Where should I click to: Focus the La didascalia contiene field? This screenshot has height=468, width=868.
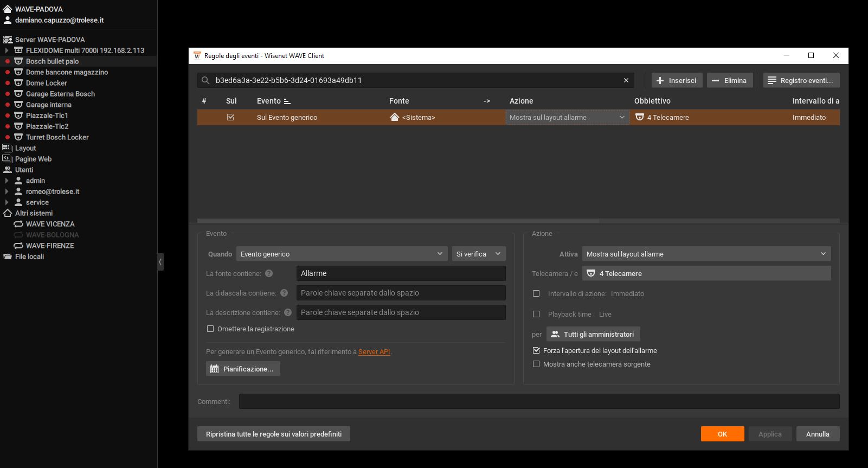click(x=401, y=293)
